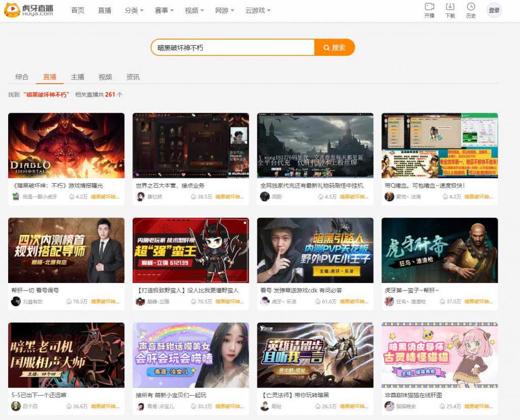This screenshot has height=420, width=520.
Task: Click the avatar of streamer 青鸾-冷宝儿
Action: [x=140, y=406]
